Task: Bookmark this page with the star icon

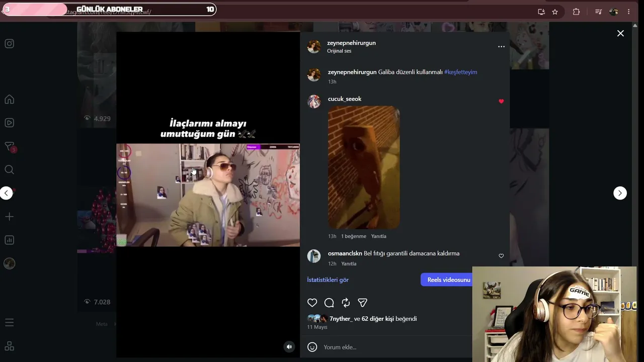Action: 555,12
